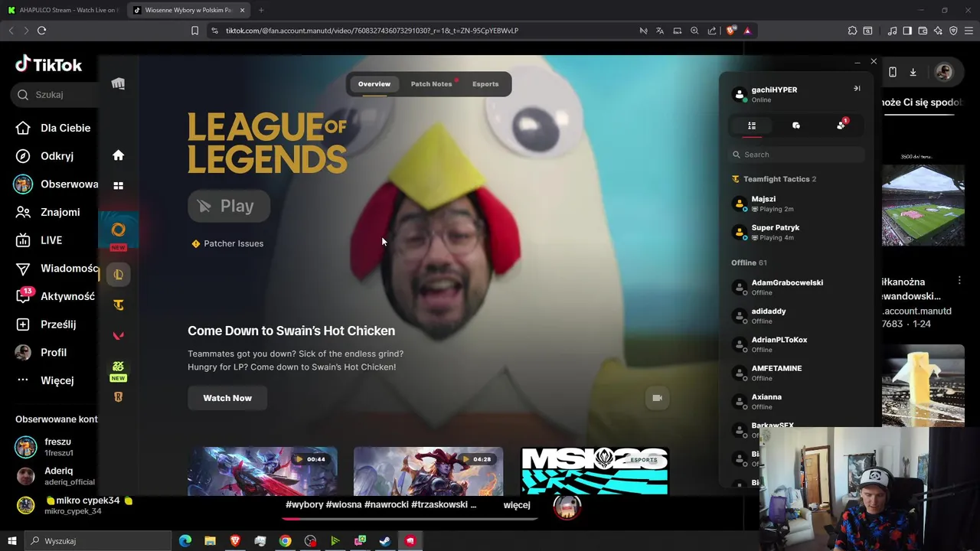Click TikTok download desktop app icon

click(913, 72)
